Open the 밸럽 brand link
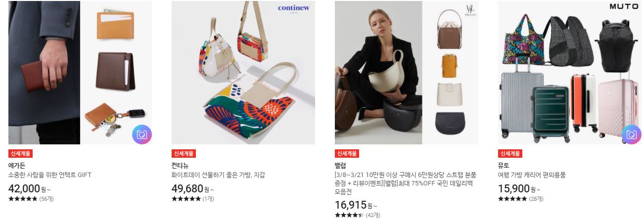The image size is (644, 224). (340, 166)
